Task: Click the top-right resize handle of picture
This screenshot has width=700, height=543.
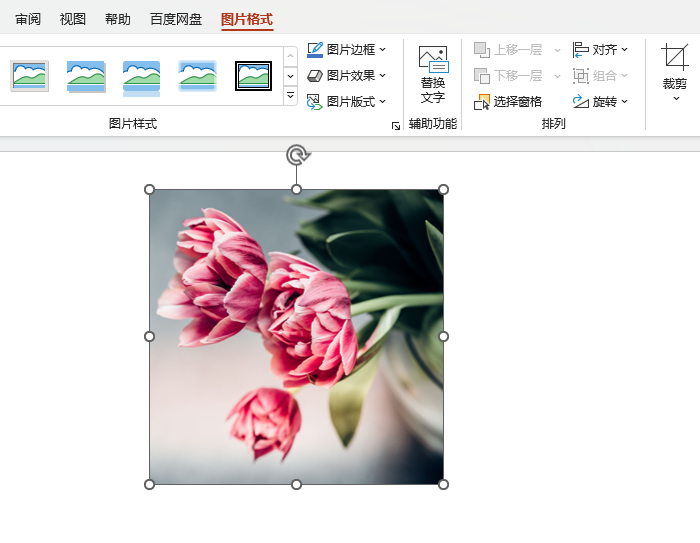Action: pos(443,190)
